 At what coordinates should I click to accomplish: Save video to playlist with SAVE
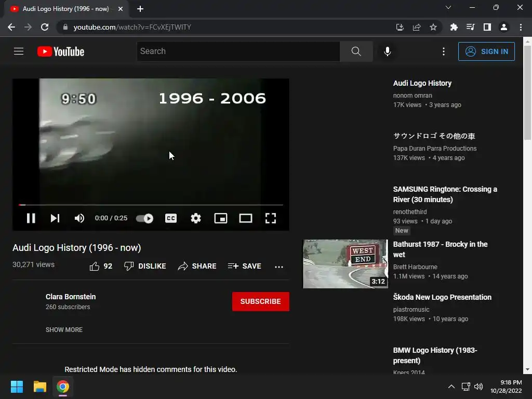pos(245,267)
